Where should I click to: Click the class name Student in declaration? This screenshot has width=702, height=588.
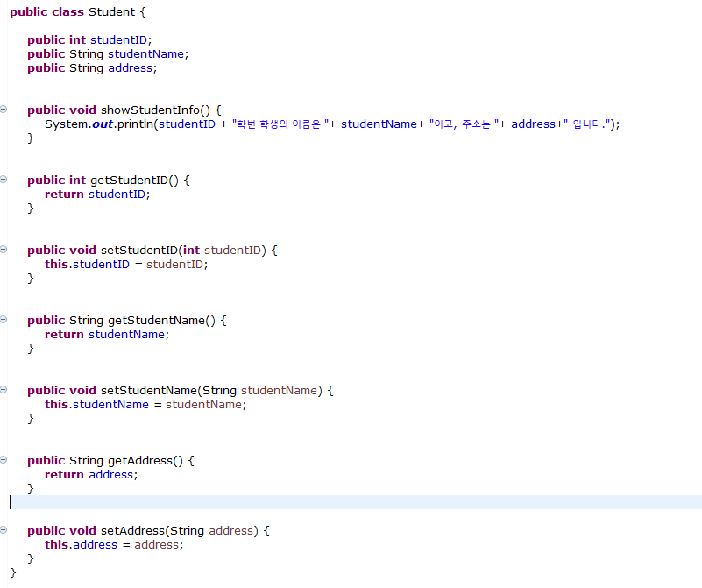tap(111, 11)
